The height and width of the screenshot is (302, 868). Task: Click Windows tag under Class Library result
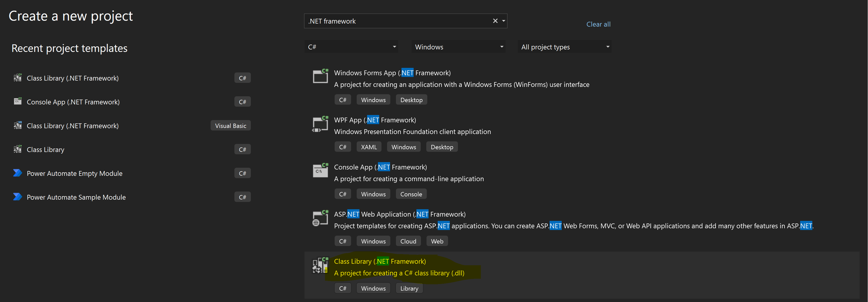tap(373, 289)
